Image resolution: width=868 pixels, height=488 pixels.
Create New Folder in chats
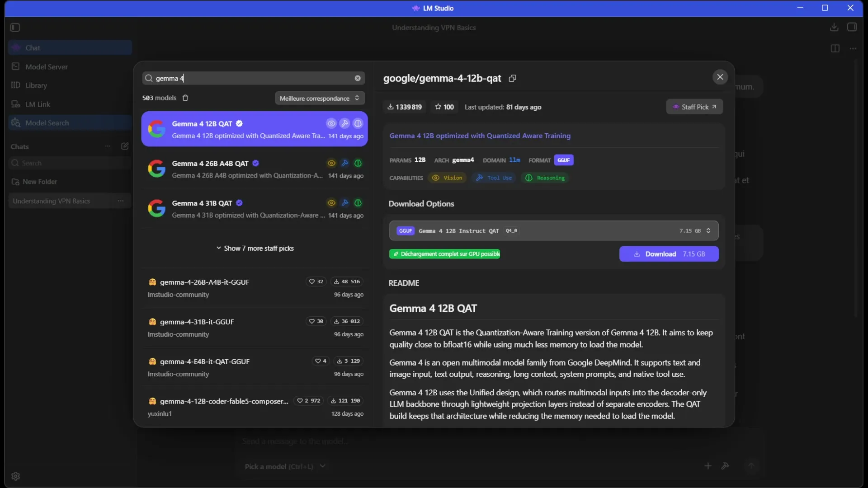tap(34, 182)
